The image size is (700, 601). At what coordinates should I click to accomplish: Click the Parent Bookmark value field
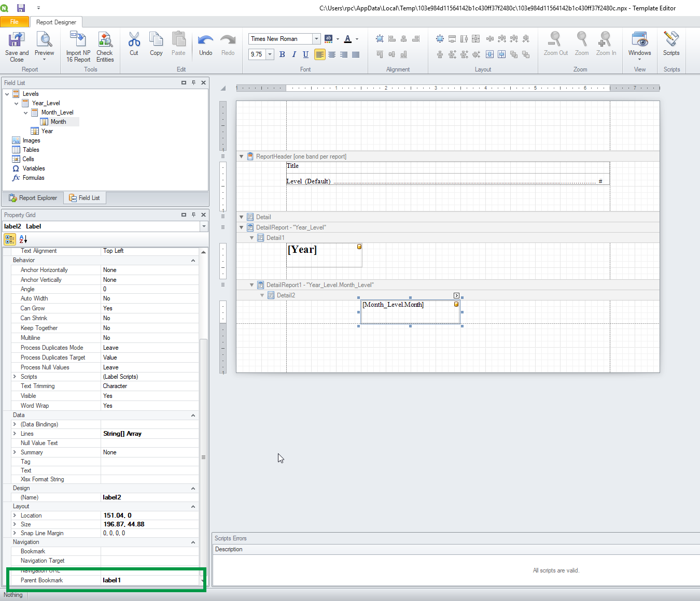click(150, 580)
